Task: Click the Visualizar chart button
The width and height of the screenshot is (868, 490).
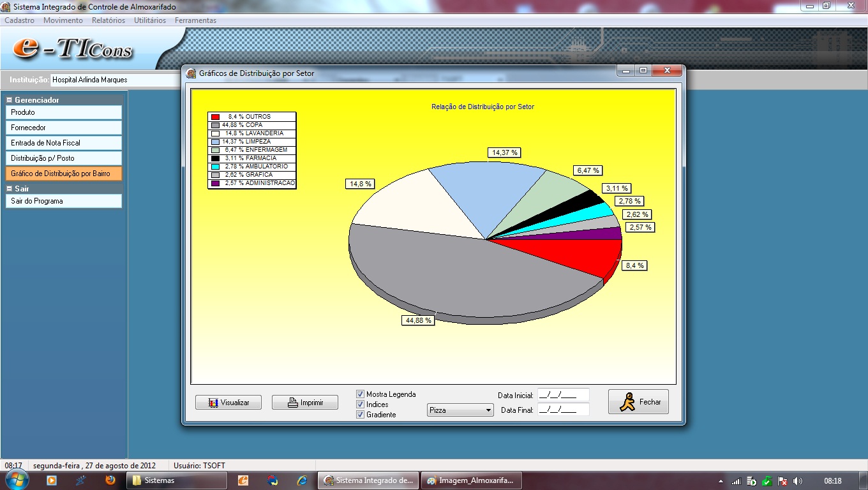Action: pyautogui.click(x=228, y=403)
